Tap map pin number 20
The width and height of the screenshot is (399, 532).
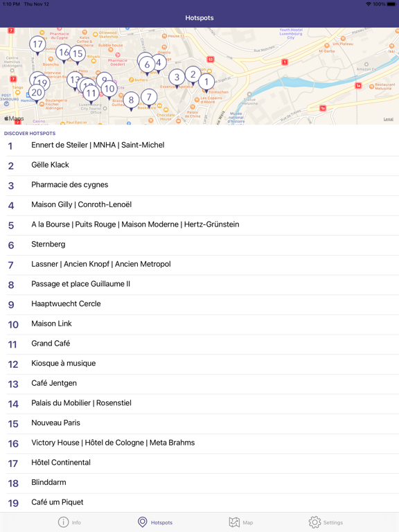37,92
